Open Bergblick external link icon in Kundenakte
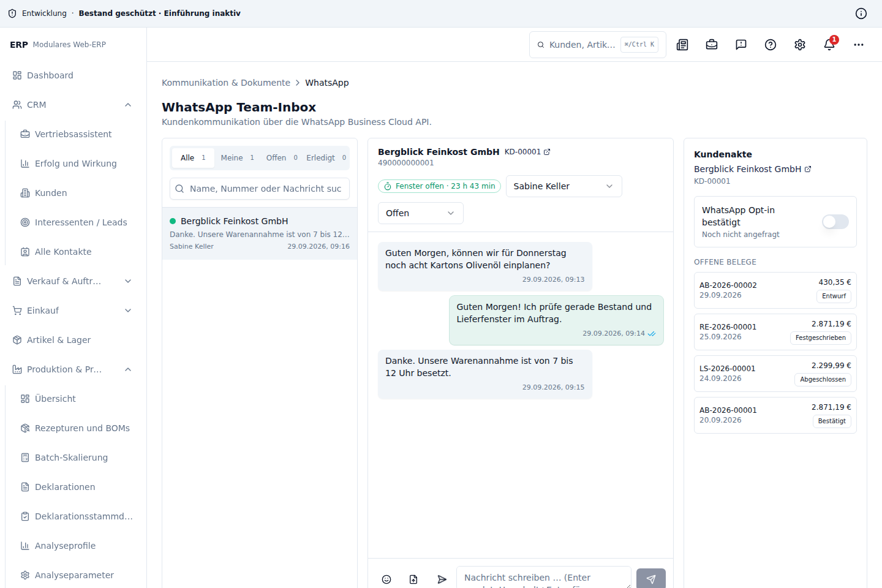882x588 pixels. tap(808, 169)
